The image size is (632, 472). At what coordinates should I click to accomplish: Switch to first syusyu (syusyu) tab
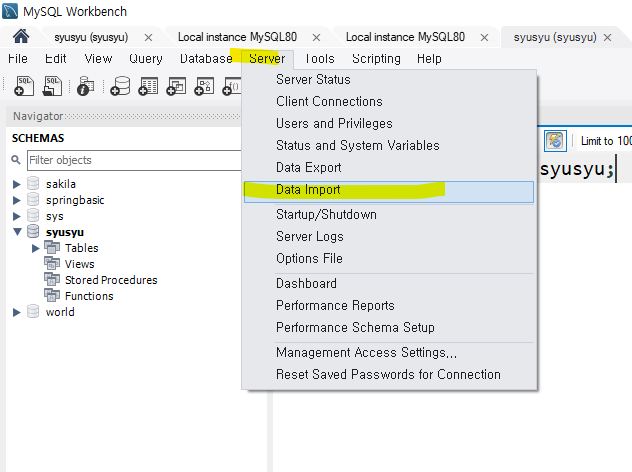click(x=91, y=37)
